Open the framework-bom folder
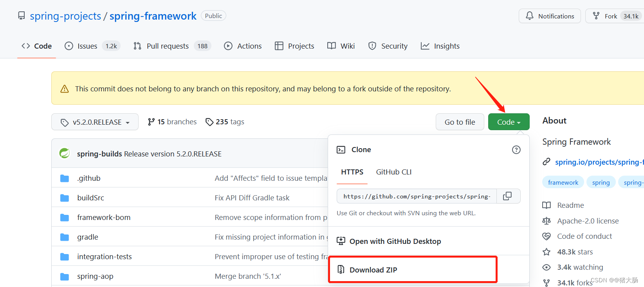The width and height of the screenshot is (644, 287). pyautogui.click(x=104, y=217)
